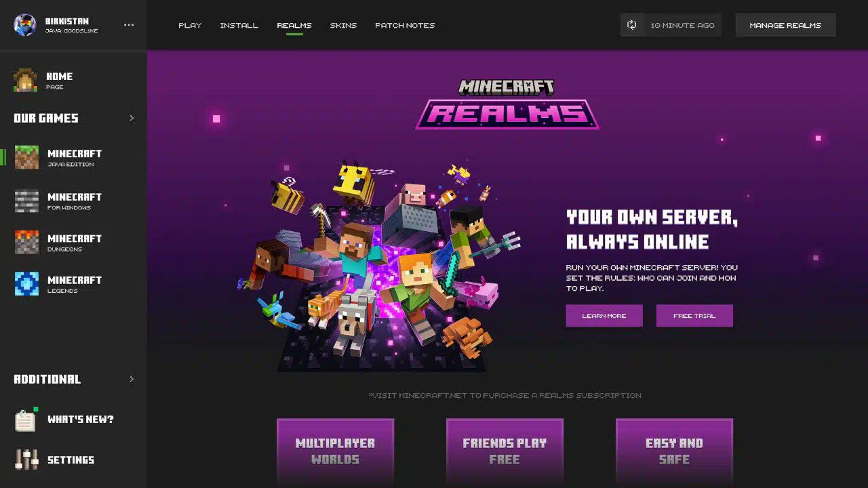The image size is (868, 488).
Task: Select the Multiplayer Worlds card
Action: pos(335,451)
